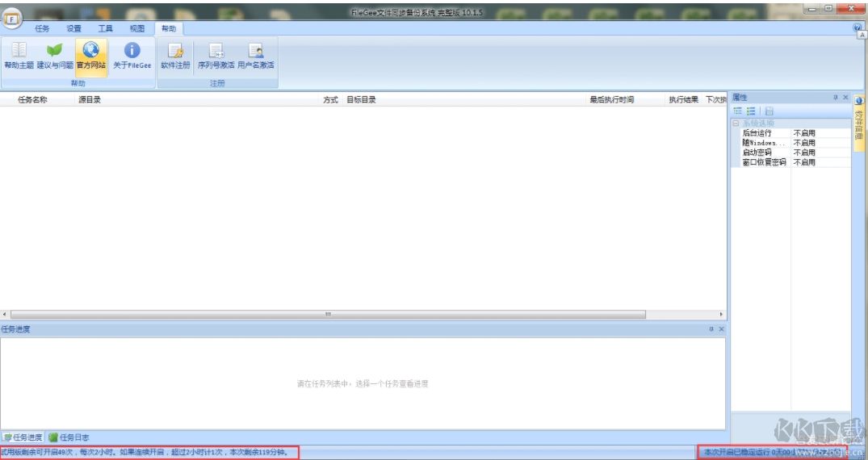Click right arrow of horizontal scrollbar
This screenshot has width=868, height=460.
point(721,315)
